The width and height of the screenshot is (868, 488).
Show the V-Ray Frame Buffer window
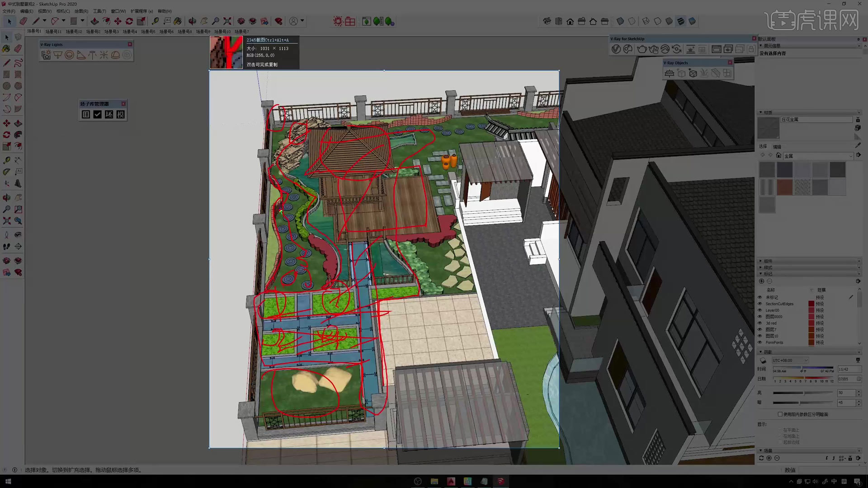(716, 49)
